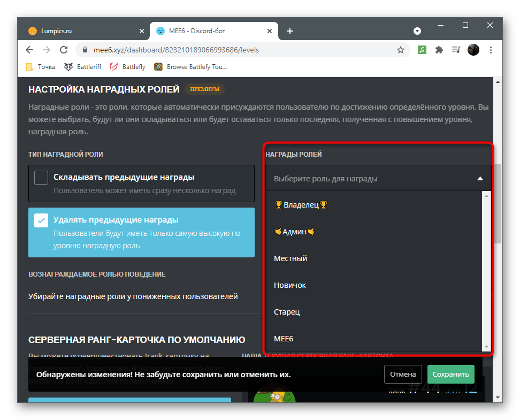Open the green music note extension
The image size is (520, 420).
pos(422,50)
